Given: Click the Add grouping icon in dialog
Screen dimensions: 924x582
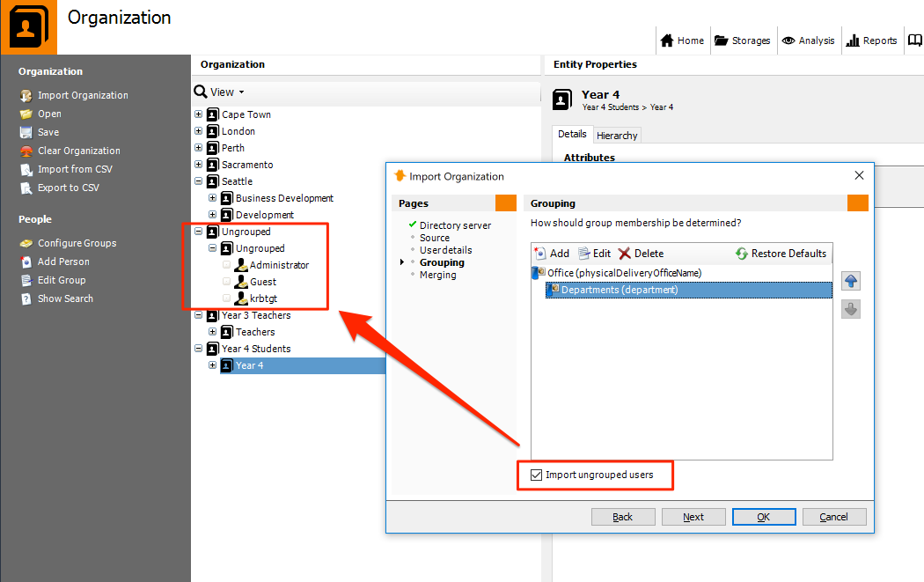Looking at the screenshot, I should point(539,254).
